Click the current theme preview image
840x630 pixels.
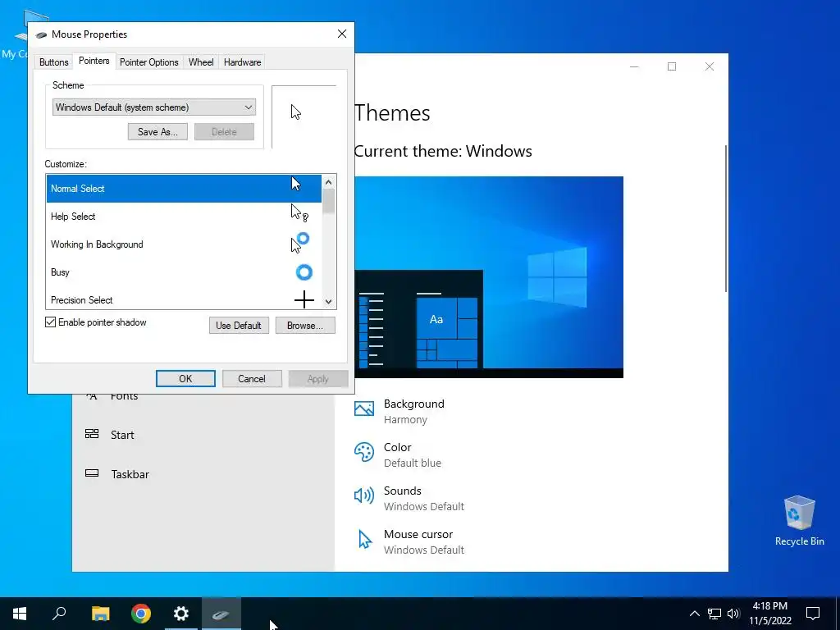(489, 277)
